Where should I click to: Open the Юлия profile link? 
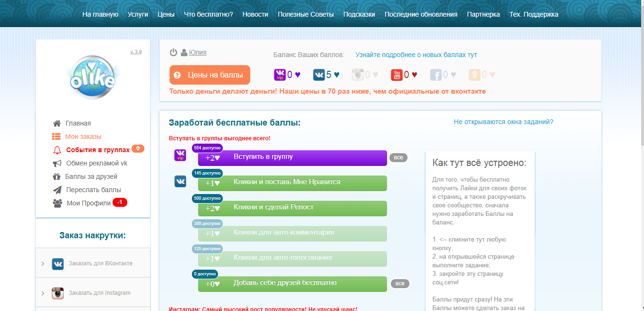coord(198,53)
